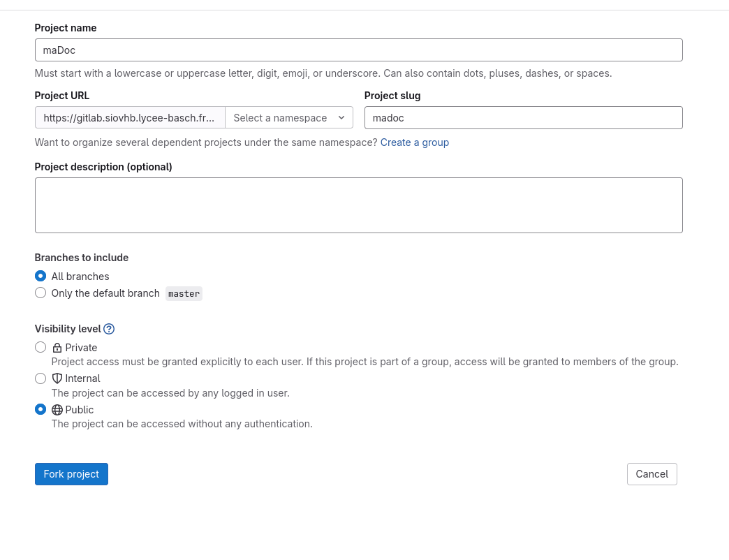Select the Internal visibility radio button
The image size is (729, 560).
[40, 378]
